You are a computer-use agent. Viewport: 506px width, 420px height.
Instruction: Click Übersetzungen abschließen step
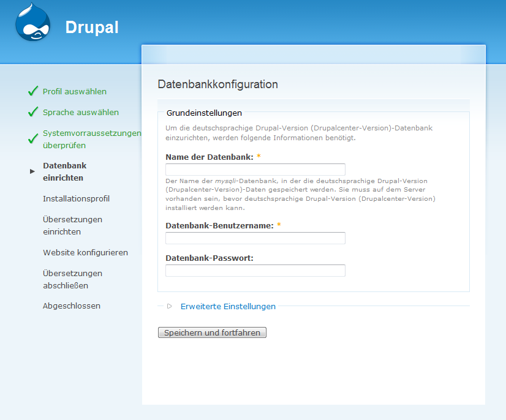pyautogui.click(x=72, y=279)
